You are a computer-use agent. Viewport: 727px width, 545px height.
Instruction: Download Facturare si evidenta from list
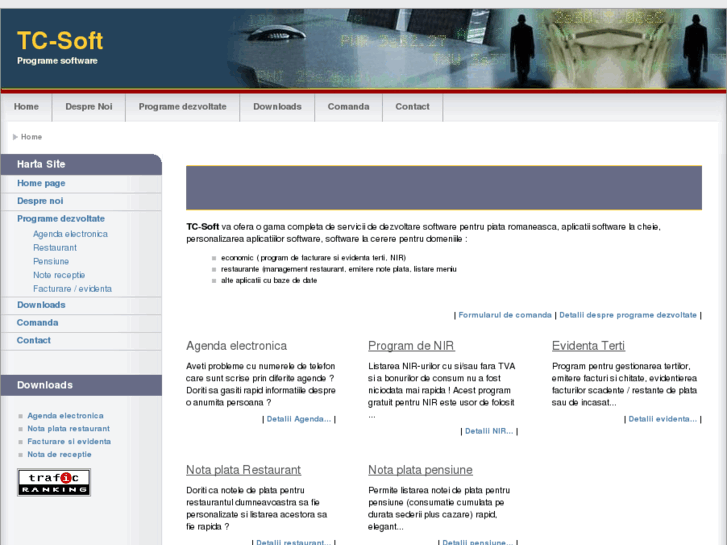tap(69, 442)
